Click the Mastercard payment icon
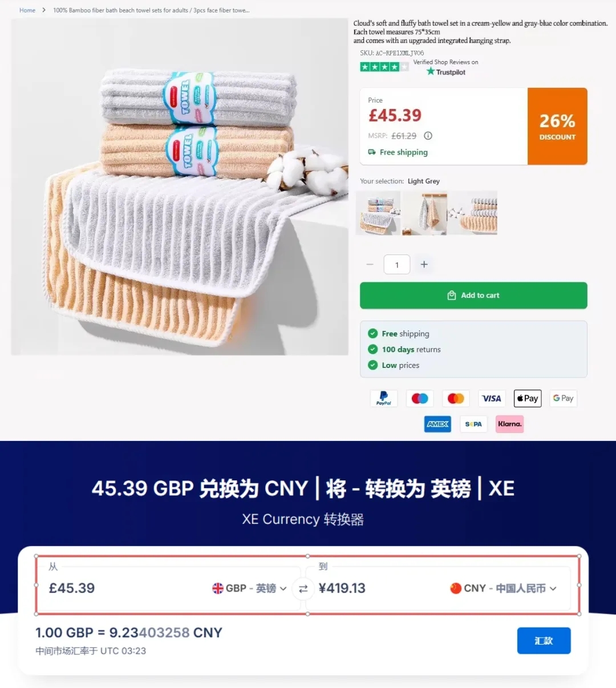616x688 pixels. [x=456, y=398]
